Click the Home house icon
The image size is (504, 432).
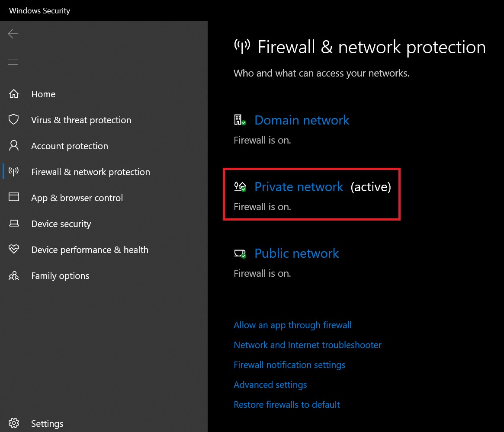click(x=14, y=94)
